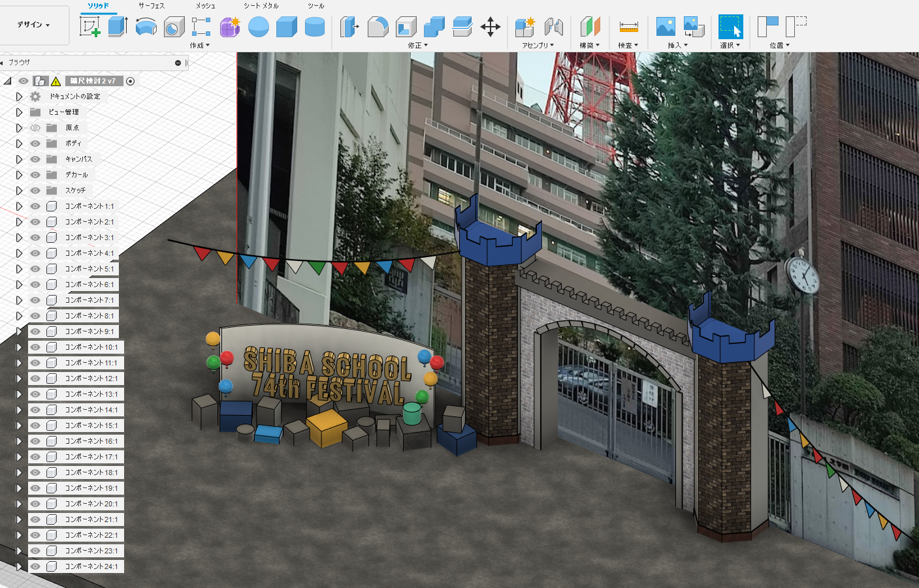Open the 修正 dropdown menu

(417, 46)
